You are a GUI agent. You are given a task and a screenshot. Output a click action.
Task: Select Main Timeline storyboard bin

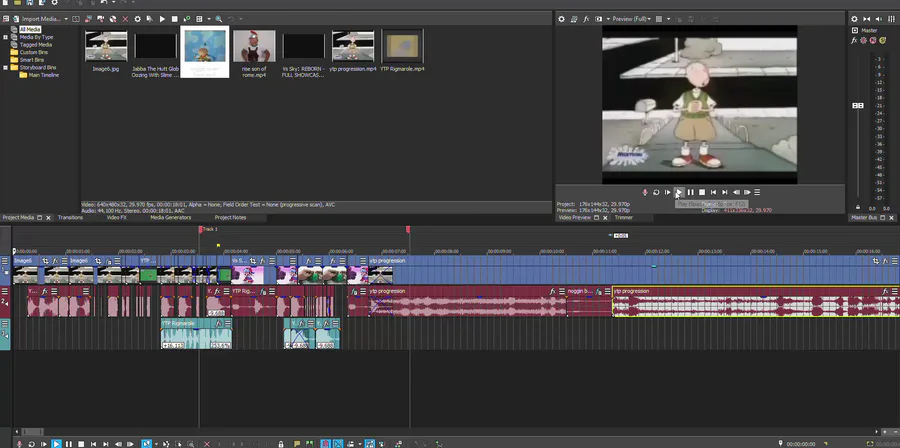pos(44,75)
